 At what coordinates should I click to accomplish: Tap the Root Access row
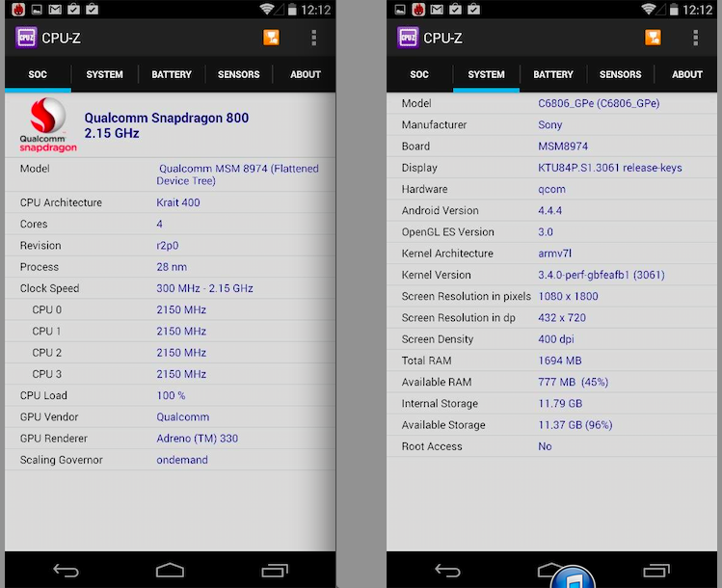[x=551, y=446]
